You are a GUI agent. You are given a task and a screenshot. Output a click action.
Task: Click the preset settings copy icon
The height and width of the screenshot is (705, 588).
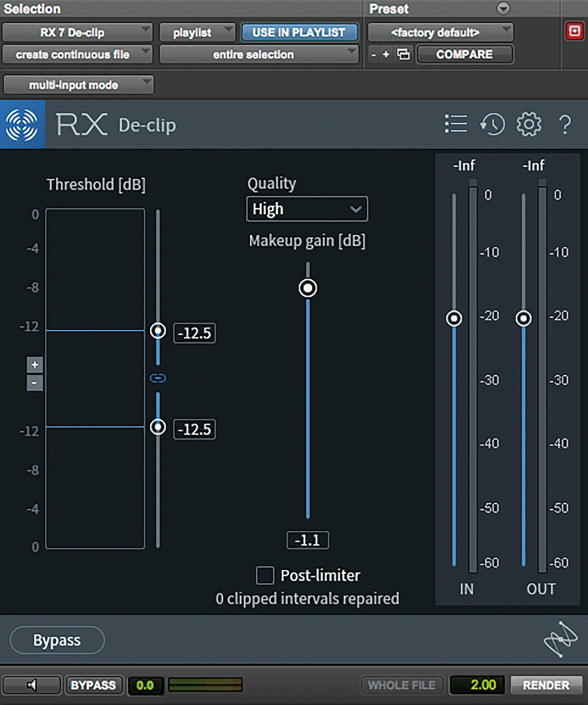[404, 55]
